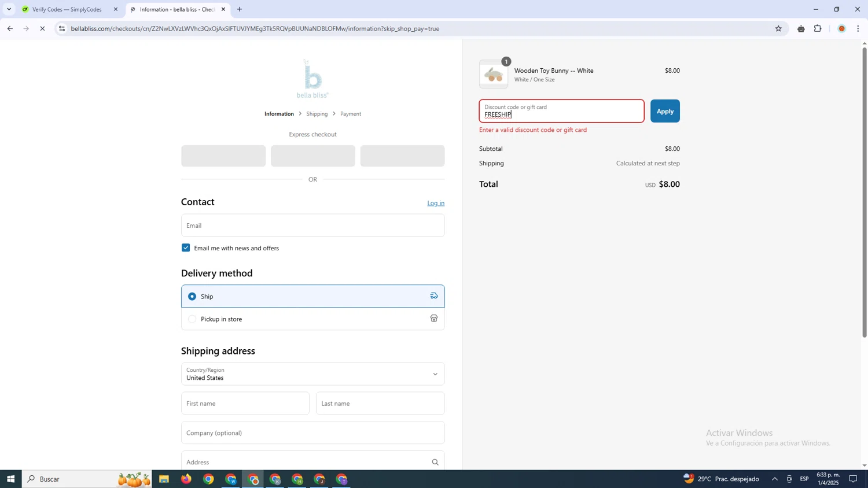Open the tab search dropdown arrow
The height and width of the screenshot is (488, 868).
tap(9, 9)
